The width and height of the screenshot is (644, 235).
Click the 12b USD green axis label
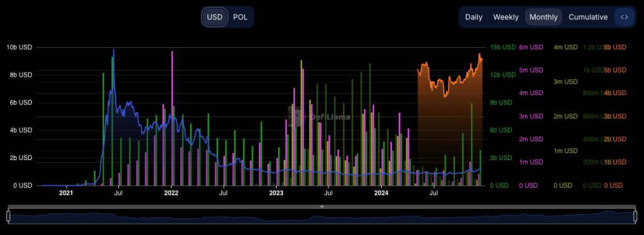click(502, 75)
